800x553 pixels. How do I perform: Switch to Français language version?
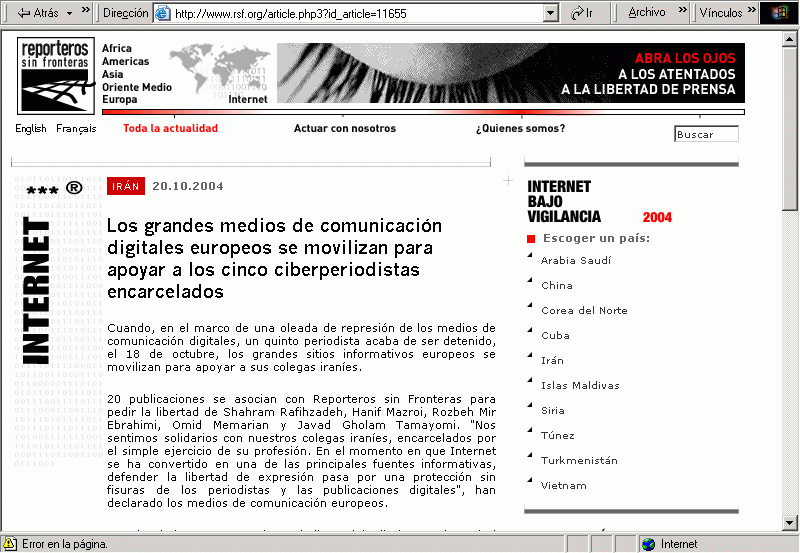pyautogui.click(x=76, y=129)
